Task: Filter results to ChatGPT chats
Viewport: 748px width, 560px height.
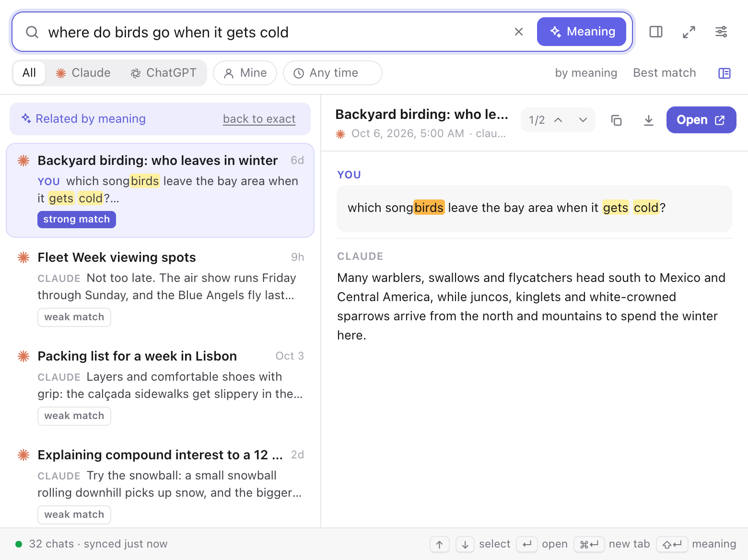Action: pos(164,73)
